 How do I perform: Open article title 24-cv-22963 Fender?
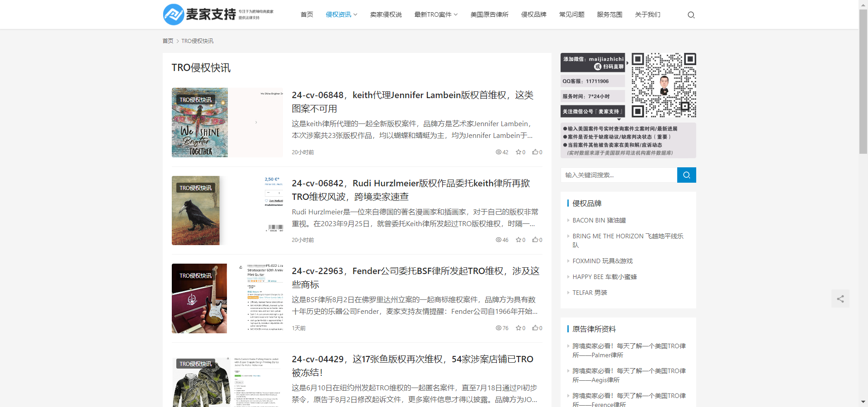coord(416,278)
